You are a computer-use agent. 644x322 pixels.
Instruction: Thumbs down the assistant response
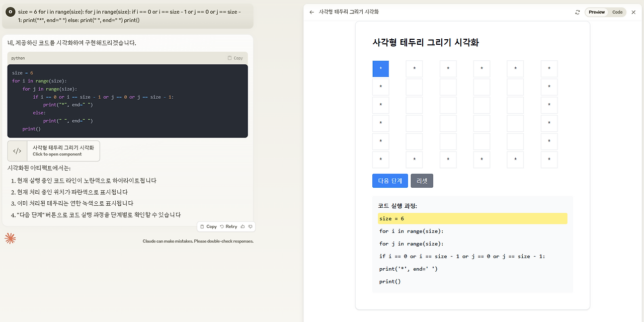[x=250, y=226]
